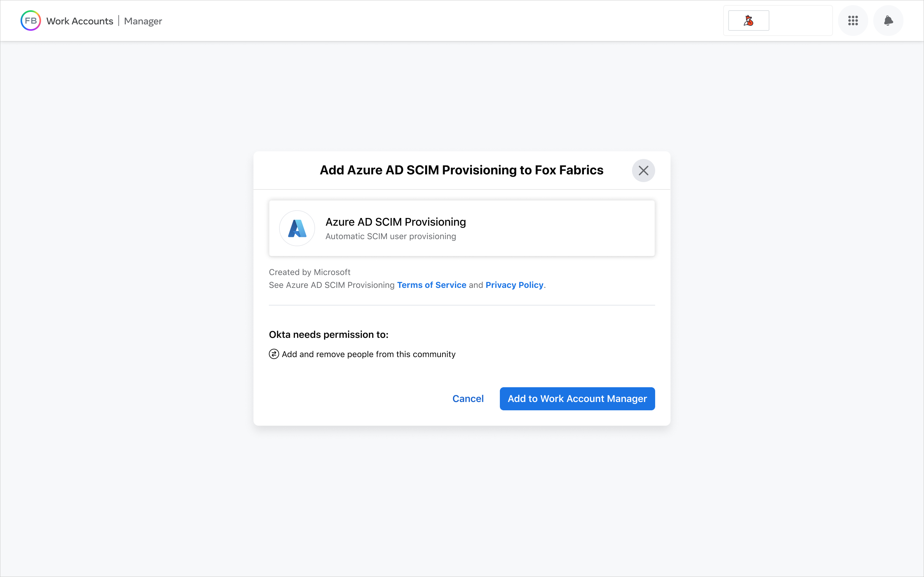Expand Azure AD SCIM Provisioning details
924x577 pixels.
(x=462, y=228)
